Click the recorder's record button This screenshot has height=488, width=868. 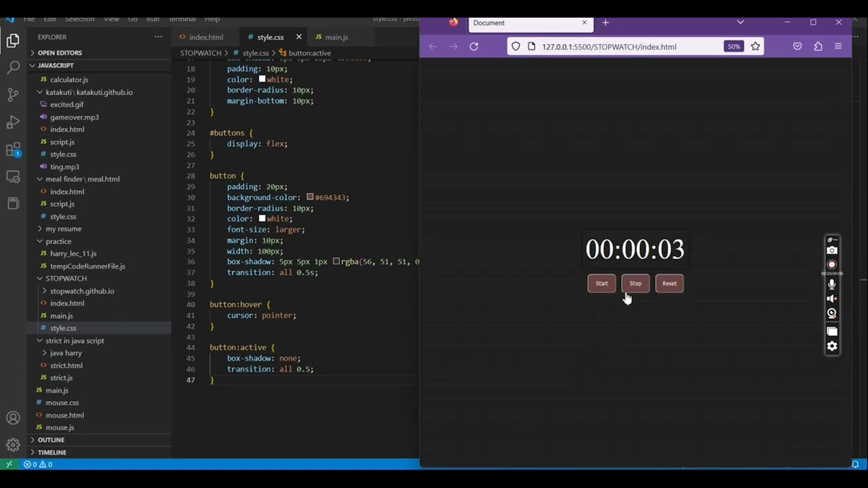[832, 265]
